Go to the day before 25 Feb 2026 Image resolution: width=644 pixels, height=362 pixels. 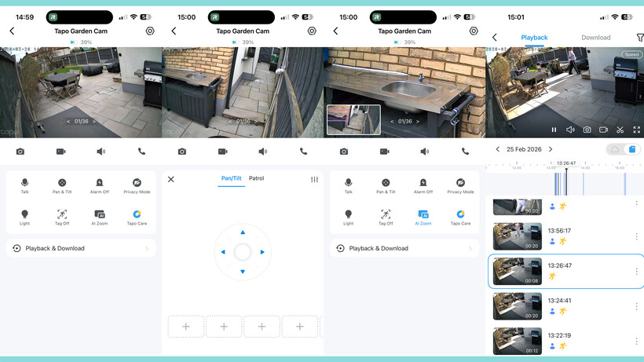click(x=498, y=149)
